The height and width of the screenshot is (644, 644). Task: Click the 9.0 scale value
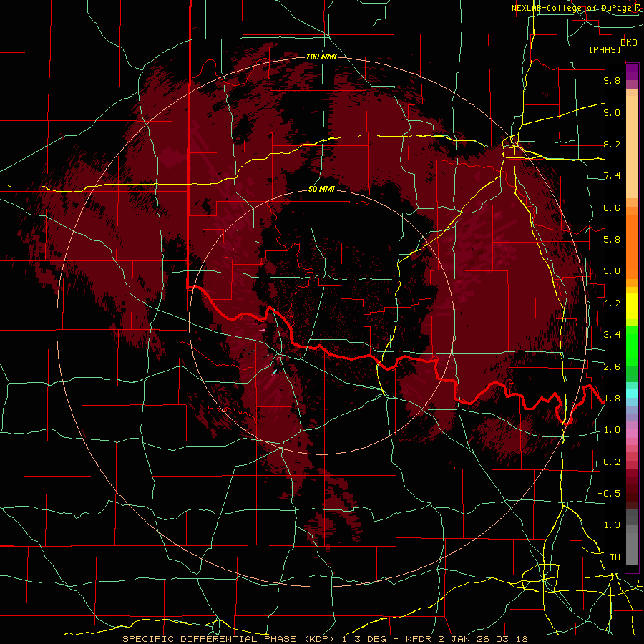pos(612,112)
